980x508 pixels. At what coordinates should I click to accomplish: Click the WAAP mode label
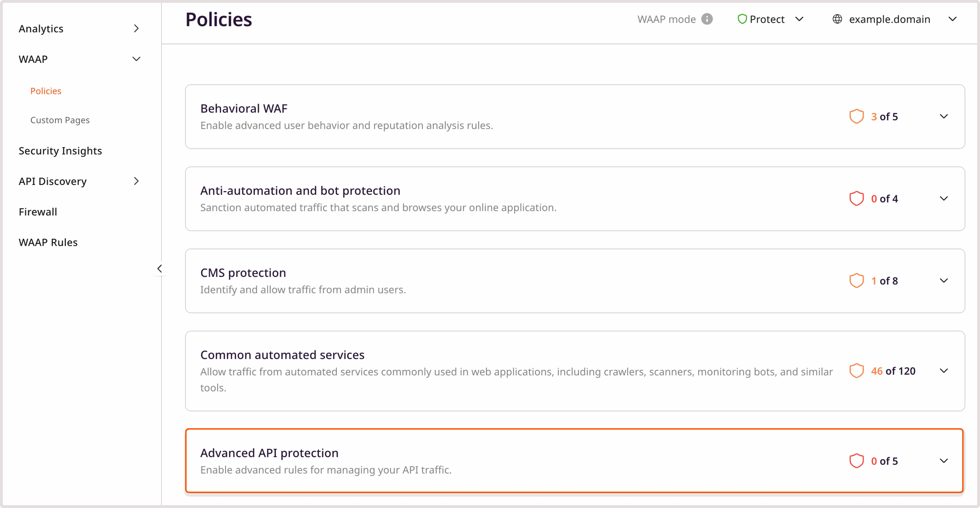666,19
